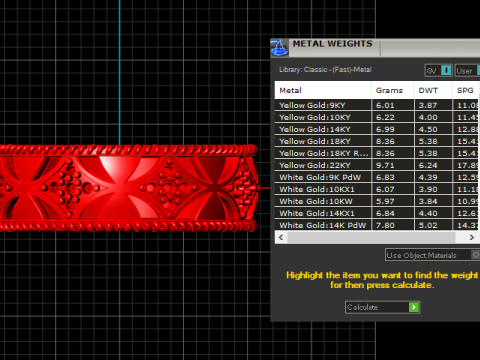Select the red ring band model
The image size is (480, 360).
(128, 188)
